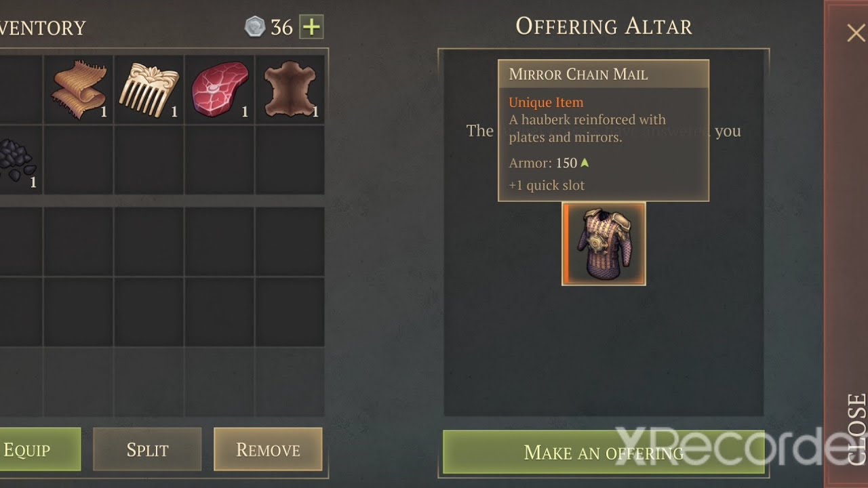Image resolution: width=868 pixels, height=488 pixels.
Task: Tap the Offering Altar panel heading
Action: (x=604, y=26)
